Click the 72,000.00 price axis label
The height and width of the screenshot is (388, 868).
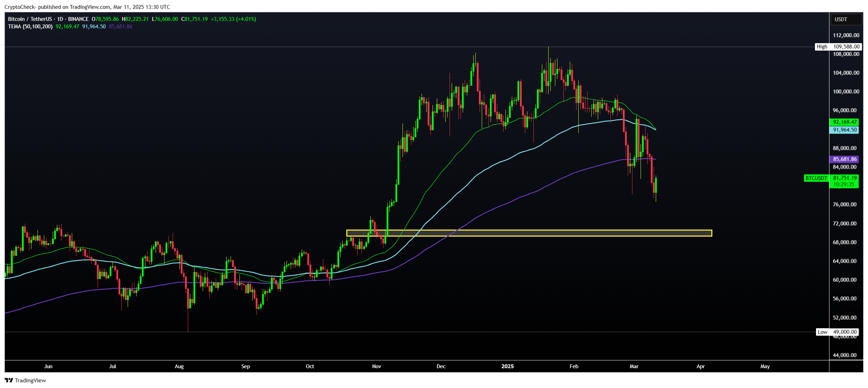[845, 224]
